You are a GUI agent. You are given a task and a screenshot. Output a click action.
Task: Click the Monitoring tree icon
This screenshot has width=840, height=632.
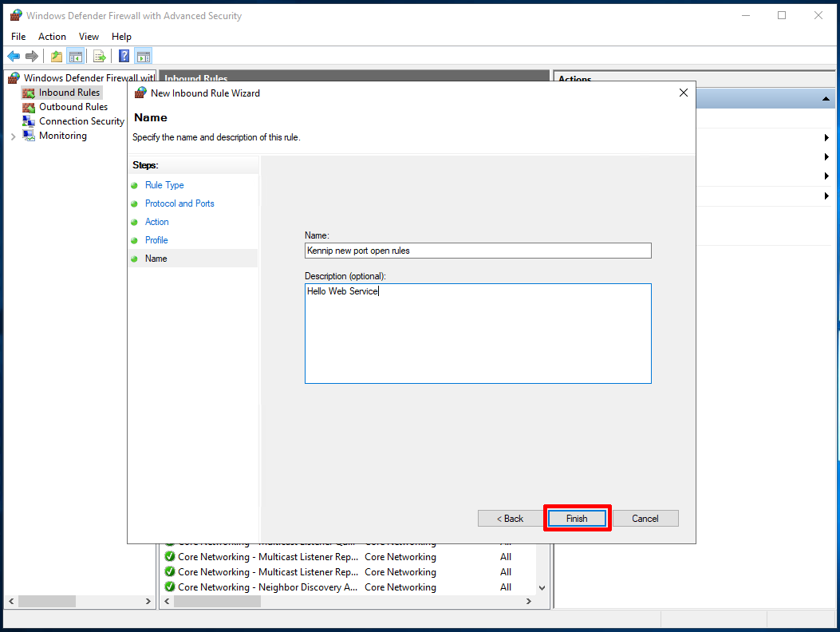[x=29, y=136]
